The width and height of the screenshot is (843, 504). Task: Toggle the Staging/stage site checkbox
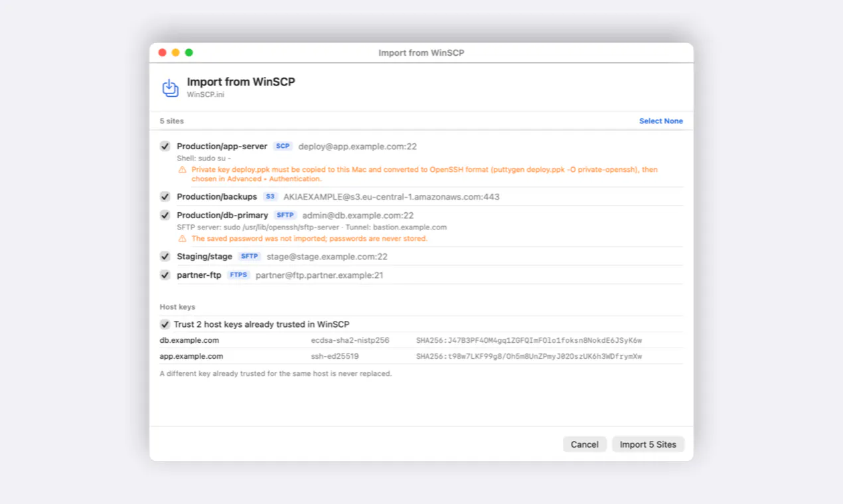click(x=165, y=257)
